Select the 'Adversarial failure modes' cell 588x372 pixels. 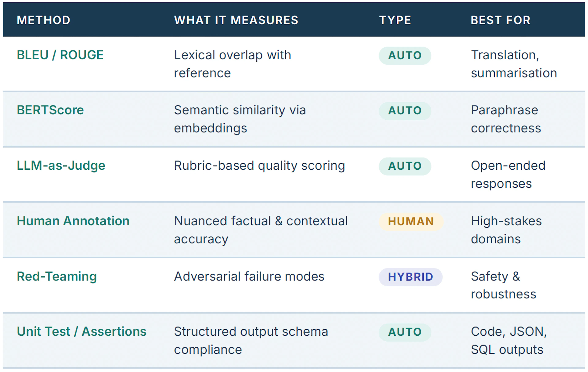tap(249, 277)
